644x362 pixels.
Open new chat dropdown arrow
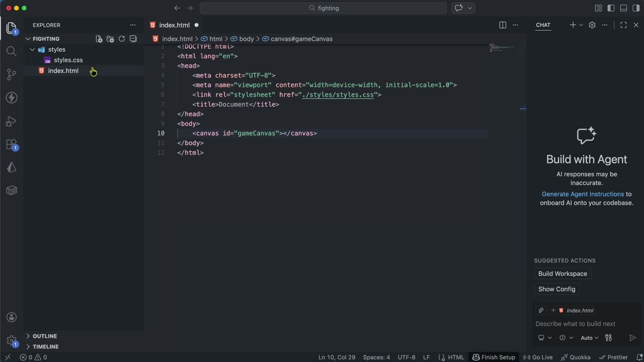[x=581, y=25]
